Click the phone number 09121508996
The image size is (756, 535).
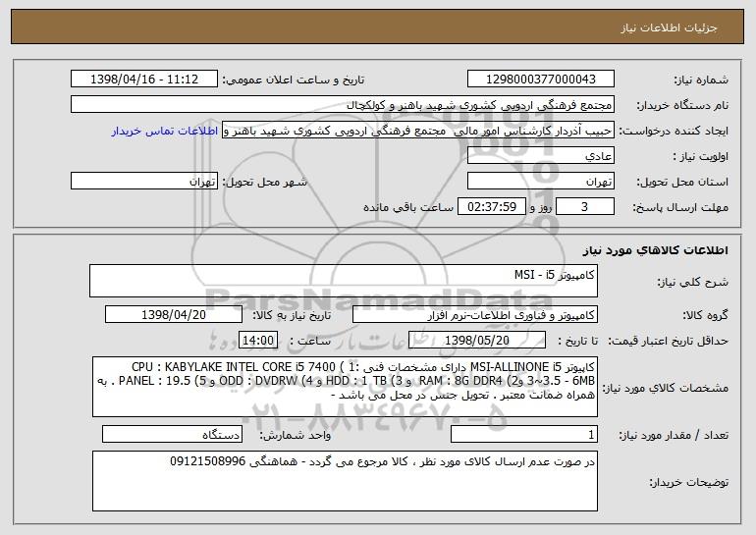point(208,461)
